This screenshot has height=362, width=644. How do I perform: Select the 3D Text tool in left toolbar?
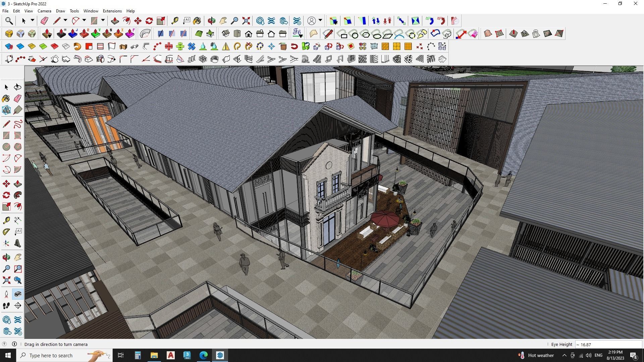(x=18, y=243)
